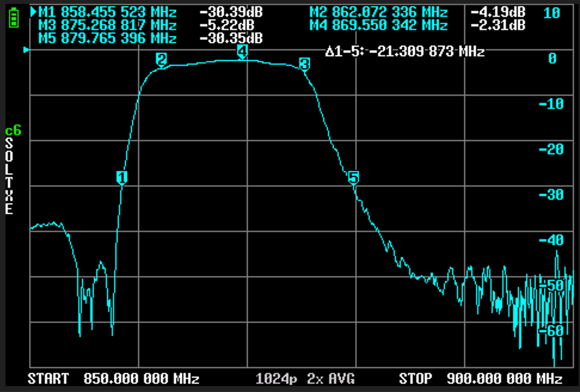
Task: Select marker 4 at the passband peak
Action: click(x=242, y=51)
